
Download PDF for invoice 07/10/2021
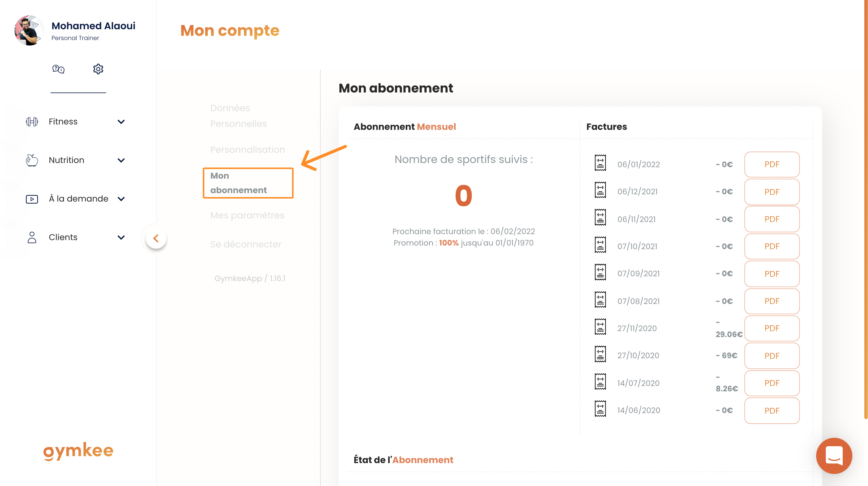point(772,246)
